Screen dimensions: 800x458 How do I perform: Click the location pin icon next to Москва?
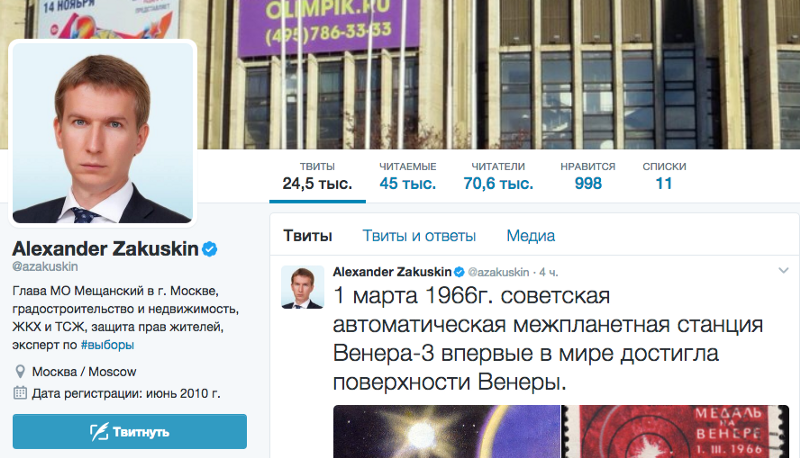tap(20, 371)
